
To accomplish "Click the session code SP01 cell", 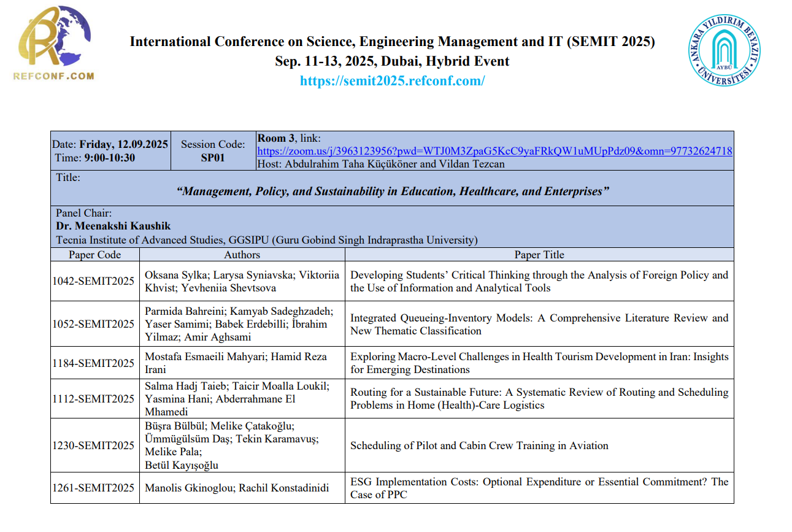I will pyautogui.click(x=213, y=151).
